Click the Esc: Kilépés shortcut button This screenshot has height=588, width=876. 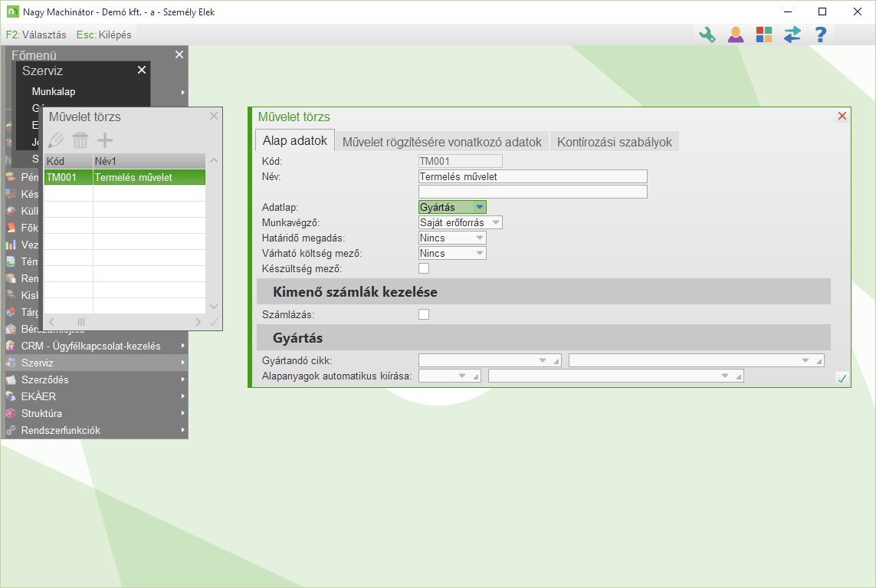[x=104, y=34]
